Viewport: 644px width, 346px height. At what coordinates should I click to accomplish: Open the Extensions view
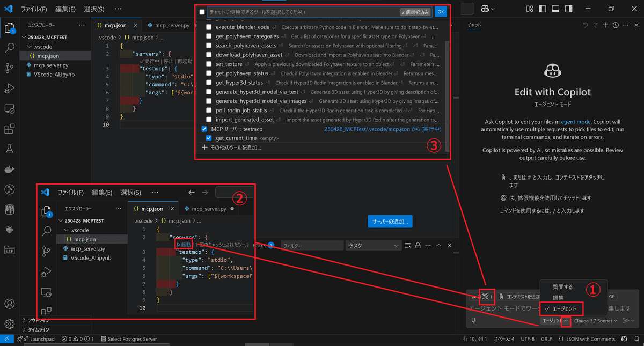coord(10,128)
